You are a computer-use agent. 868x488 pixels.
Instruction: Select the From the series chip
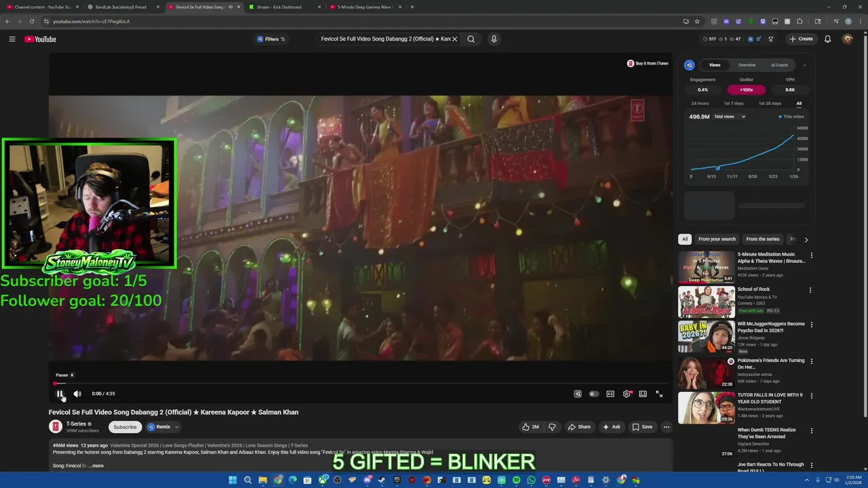tap(763, 239)
